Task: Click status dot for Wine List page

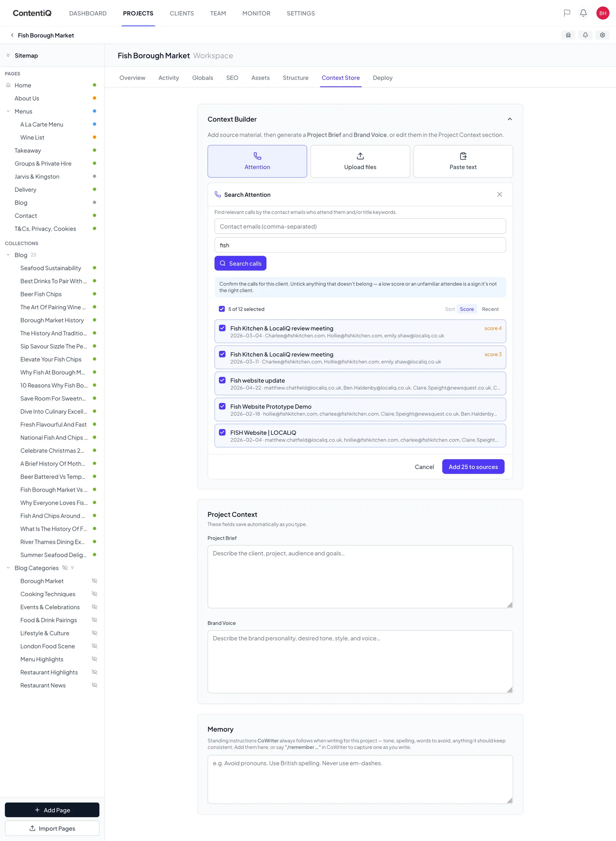Action: [94, 137]
